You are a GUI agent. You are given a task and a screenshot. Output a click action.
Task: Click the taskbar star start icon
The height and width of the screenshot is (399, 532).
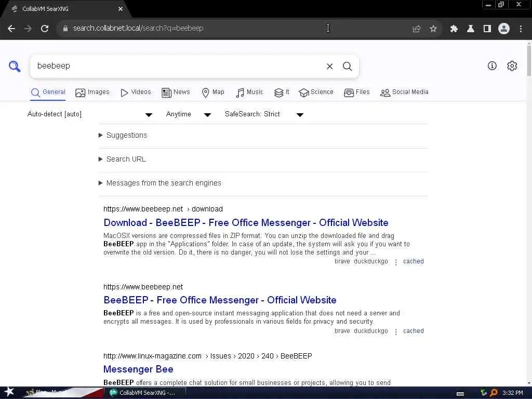[9, 392]
